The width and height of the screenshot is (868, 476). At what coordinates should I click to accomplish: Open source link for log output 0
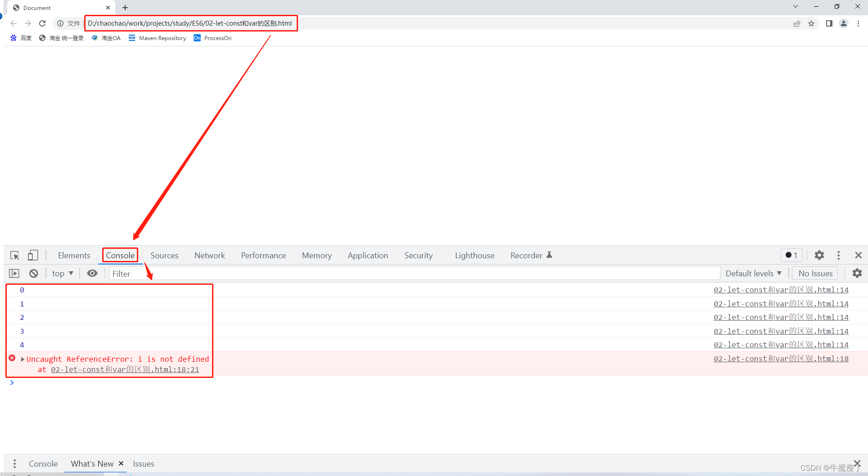781,290
